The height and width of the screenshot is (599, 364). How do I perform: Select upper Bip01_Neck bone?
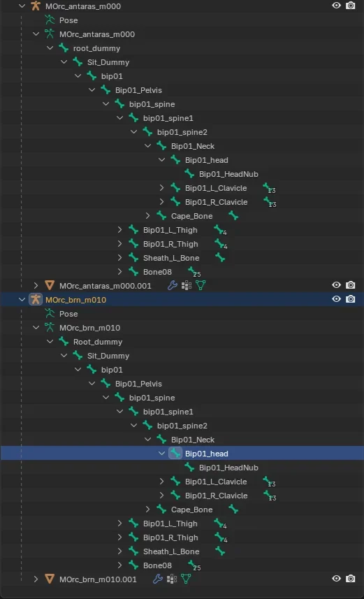(193, 146)
